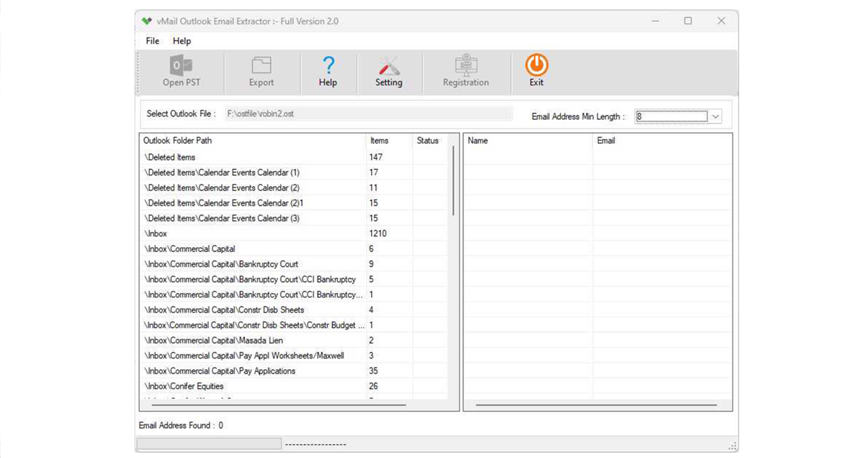Click the resize grip in the status bar
Image resolution: width=868 pixels, height=458 pixels.
[x=733, y=446]
